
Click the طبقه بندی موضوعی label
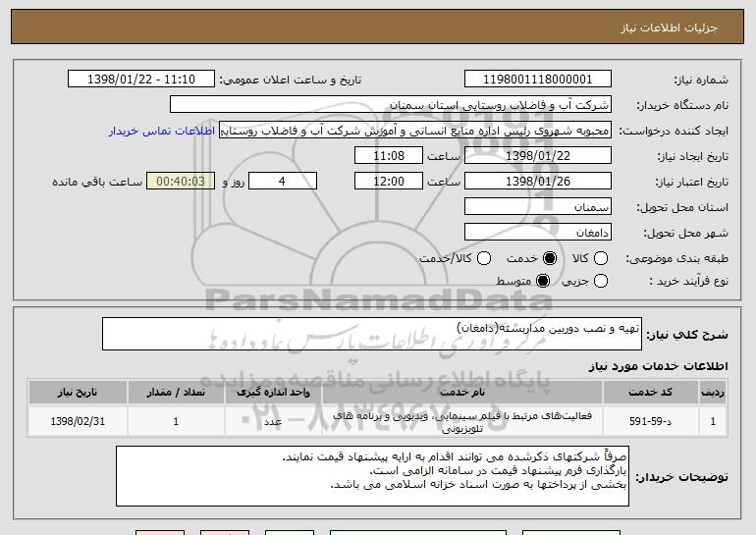point(676,259)
